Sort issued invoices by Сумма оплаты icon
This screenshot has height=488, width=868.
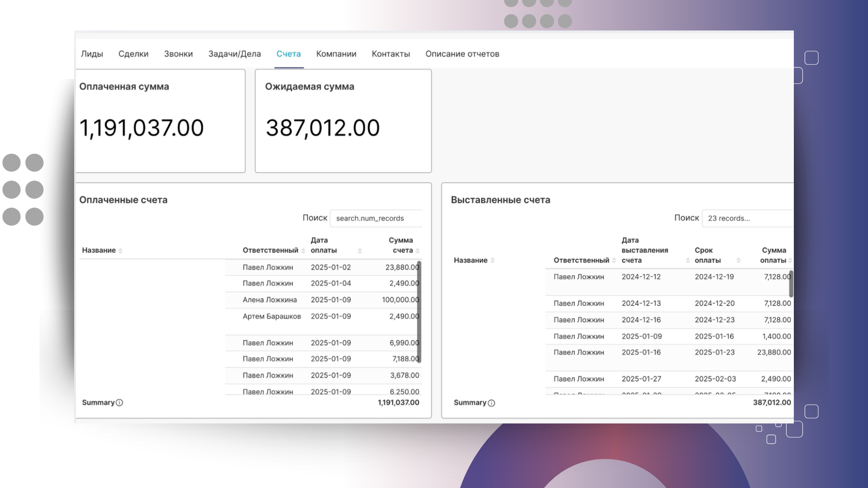coord(790,261)
